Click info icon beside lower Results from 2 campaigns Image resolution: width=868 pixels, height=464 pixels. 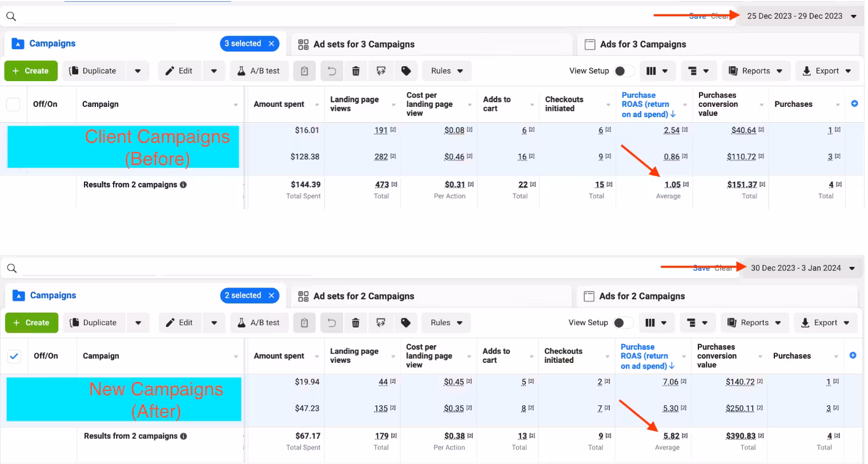[183, 436]
